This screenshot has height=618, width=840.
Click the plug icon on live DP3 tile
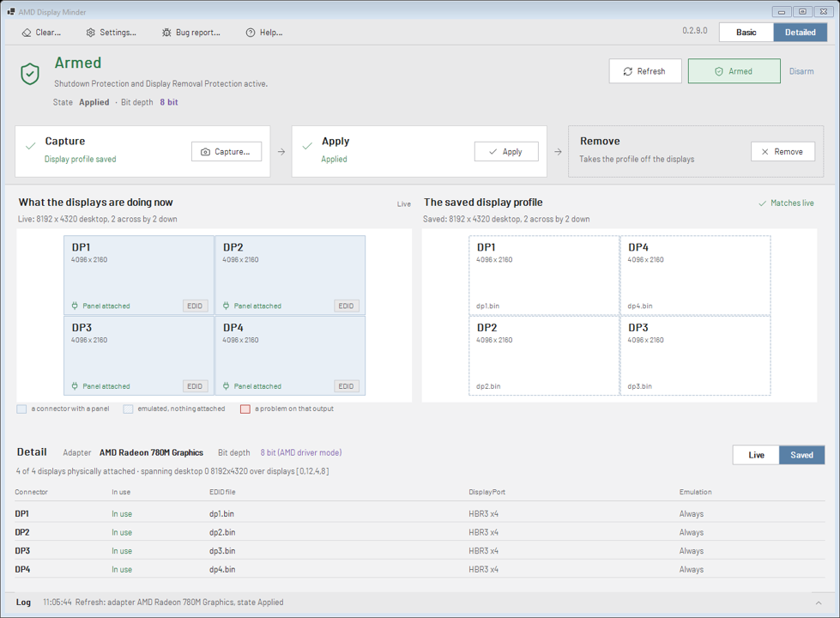pyautogui.click(x=75, y=386)
